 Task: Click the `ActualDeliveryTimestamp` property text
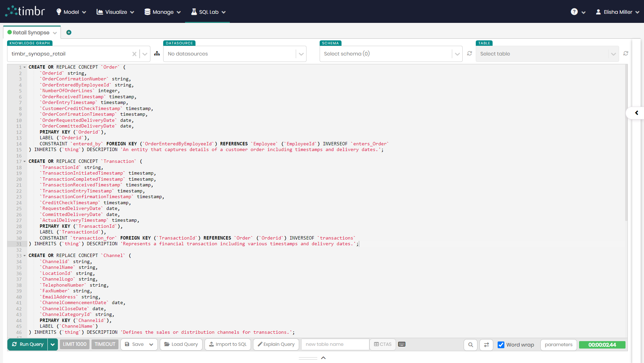[74, 220]
